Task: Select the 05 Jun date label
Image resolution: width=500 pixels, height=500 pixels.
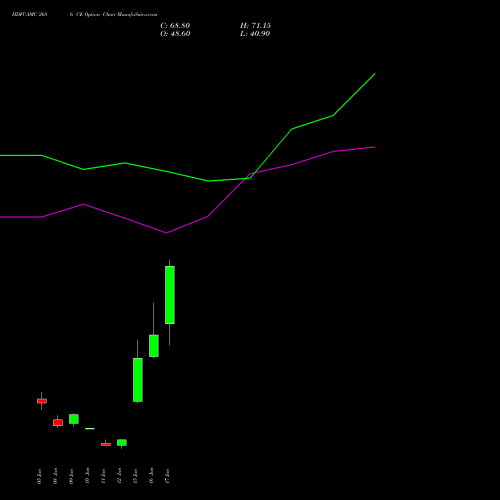Action: 39,476
